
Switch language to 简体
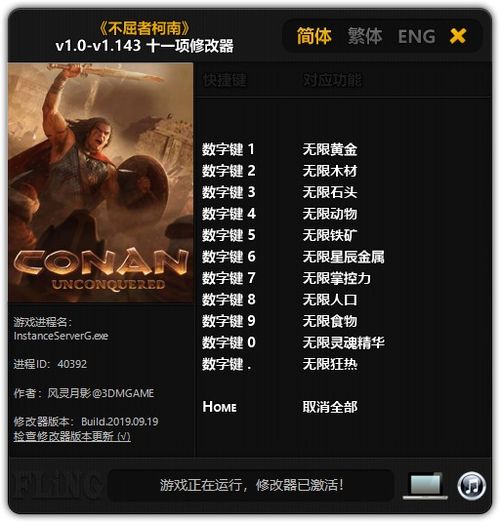(x=314, y=36)
